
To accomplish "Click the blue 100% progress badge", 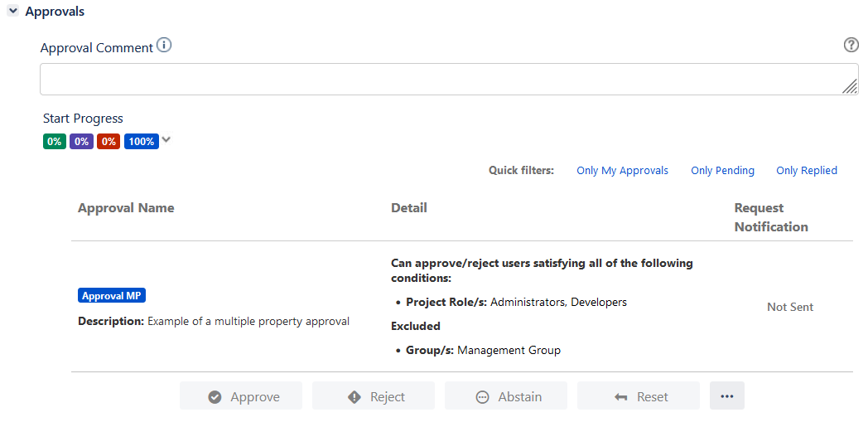I will pos(142,142).
